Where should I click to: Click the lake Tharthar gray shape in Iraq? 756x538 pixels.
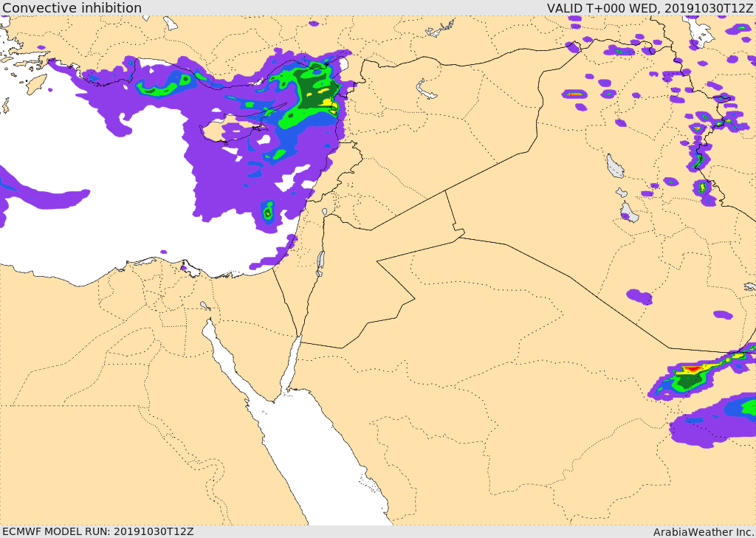615,166
